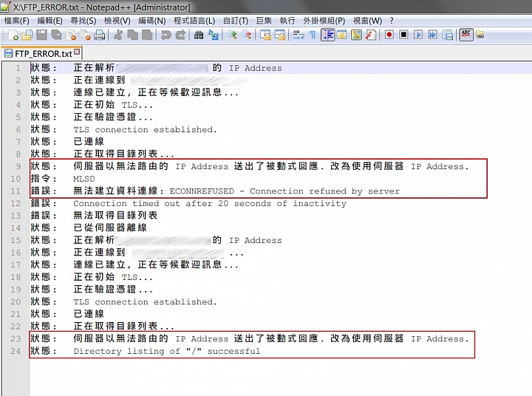
Task: Copy selection with Copy icon
Action: click(x=133, y=35)
